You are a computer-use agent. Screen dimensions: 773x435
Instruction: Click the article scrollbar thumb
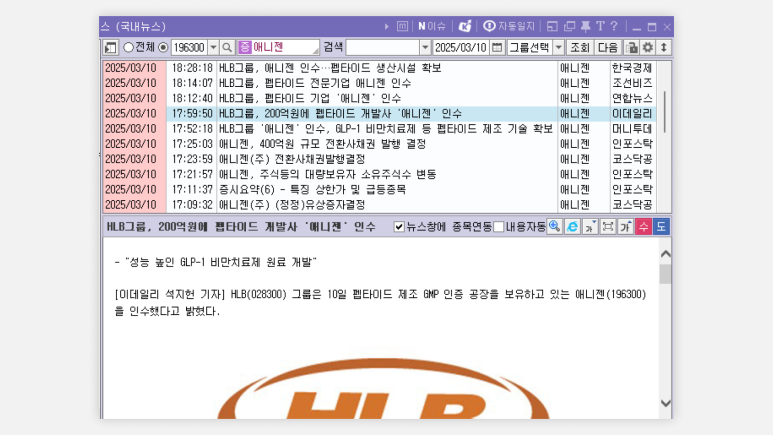click(x=666, y=274)
